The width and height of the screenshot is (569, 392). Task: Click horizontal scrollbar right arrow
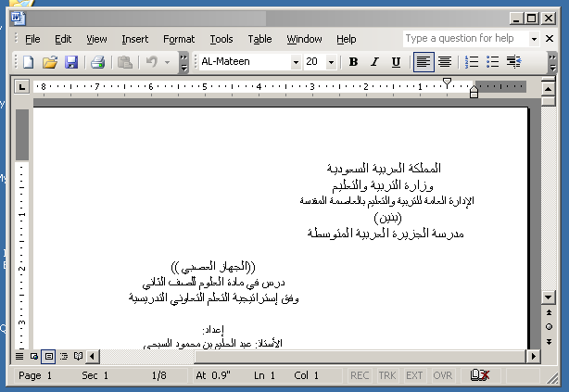pyautogui.click(x=533, y=357)
